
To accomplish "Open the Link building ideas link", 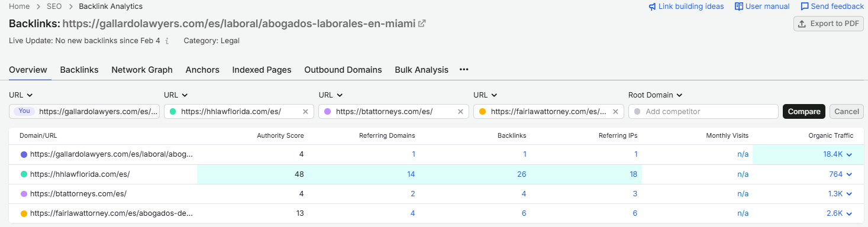I will [686, 7].
